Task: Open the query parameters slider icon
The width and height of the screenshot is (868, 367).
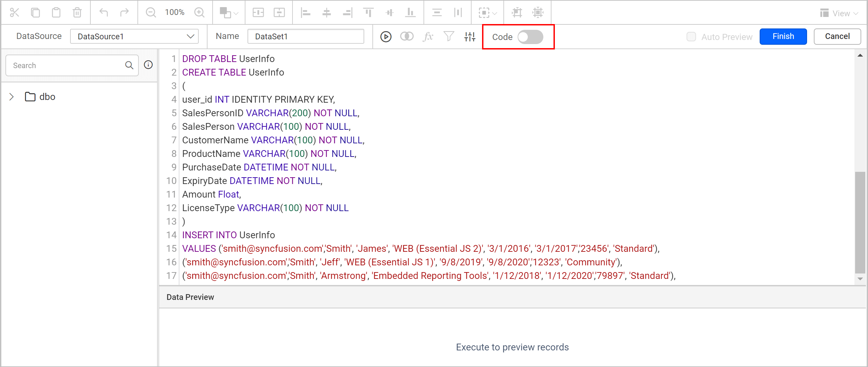Action: click(x=470, y=37)
